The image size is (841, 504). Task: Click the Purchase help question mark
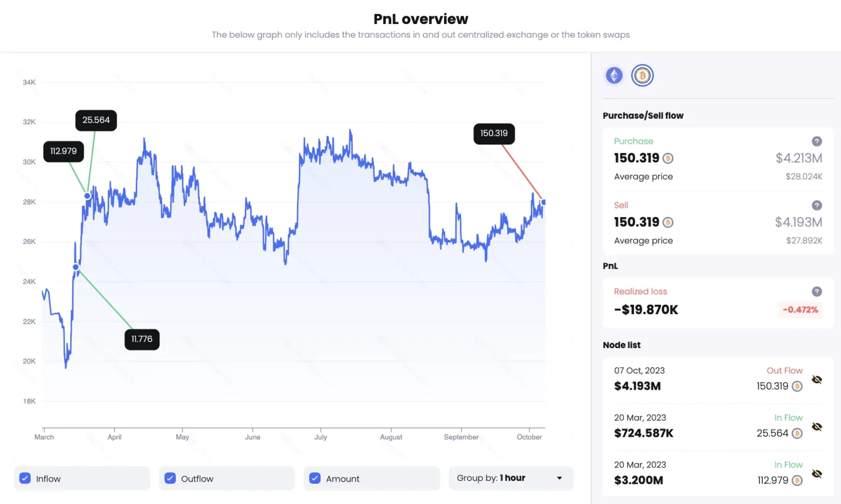817,141
